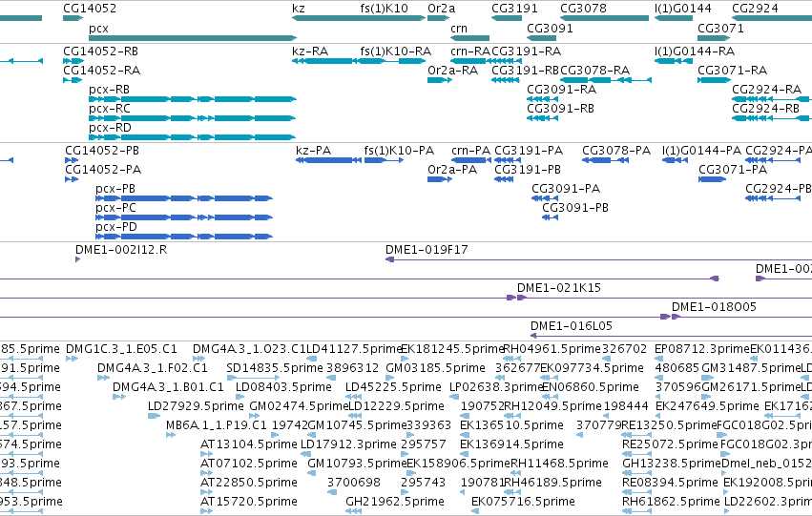
Task: Click the CG3091-RA transcript
Action: tap(543, 99)
